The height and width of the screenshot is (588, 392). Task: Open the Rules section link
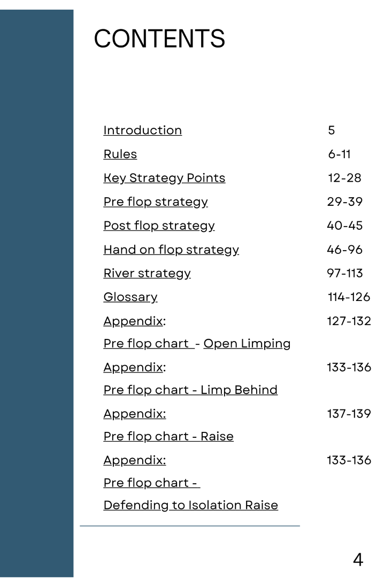tap(120, 154)
